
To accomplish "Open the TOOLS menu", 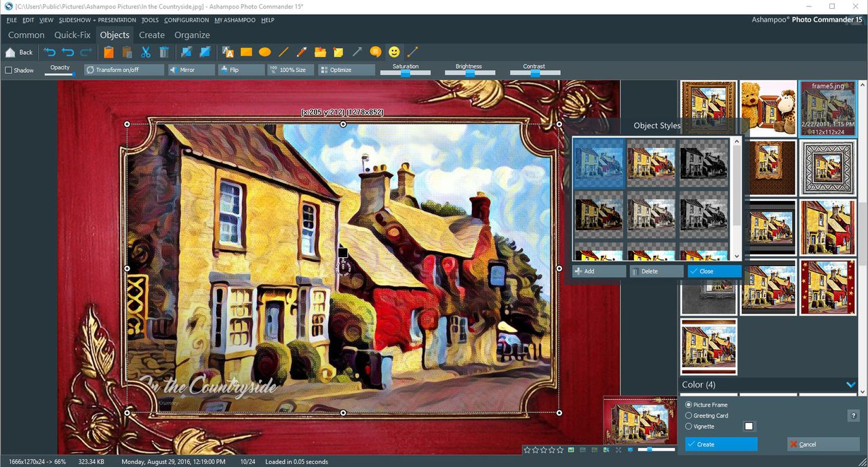I will pyautogui.click(x=150, y=20).
